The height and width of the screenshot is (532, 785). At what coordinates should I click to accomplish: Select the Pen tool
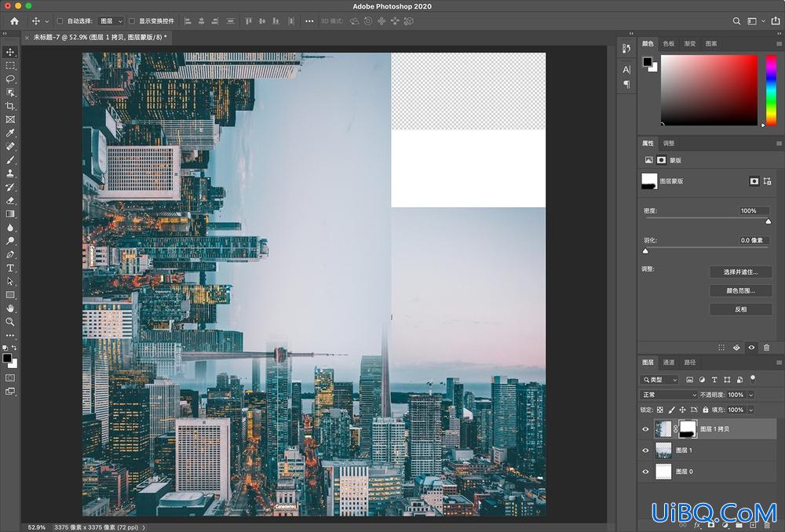(x=10, y=255)
